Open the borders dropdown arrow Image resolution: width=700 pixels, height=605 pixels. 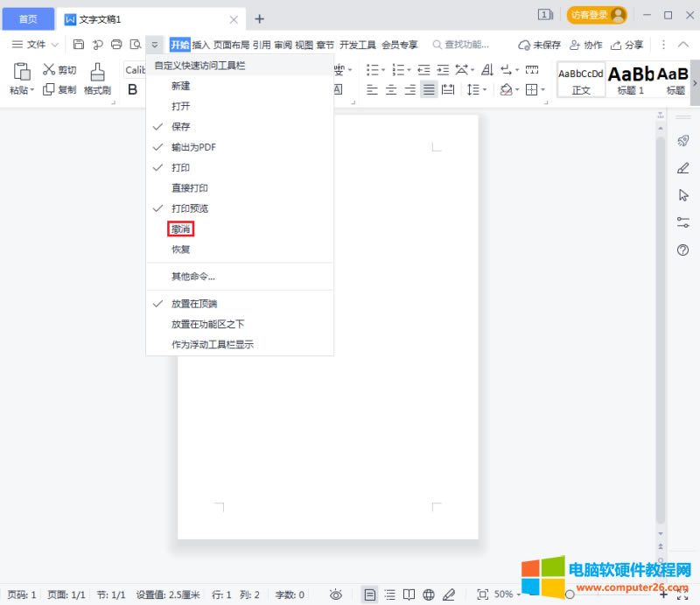click(x=542, y=89)
